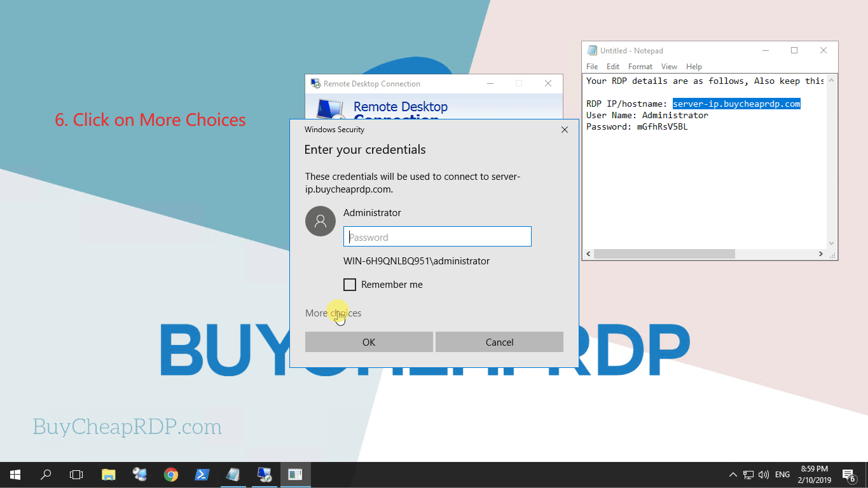Open PowerShell from taskbar

tap(202, 475)
